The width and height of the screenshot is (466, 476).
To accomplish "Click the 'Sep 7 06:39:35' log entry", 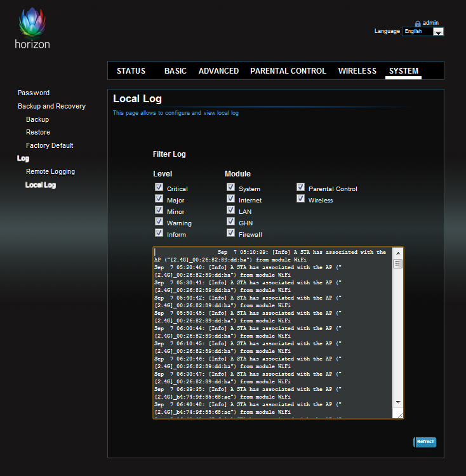I will (248, 393).
